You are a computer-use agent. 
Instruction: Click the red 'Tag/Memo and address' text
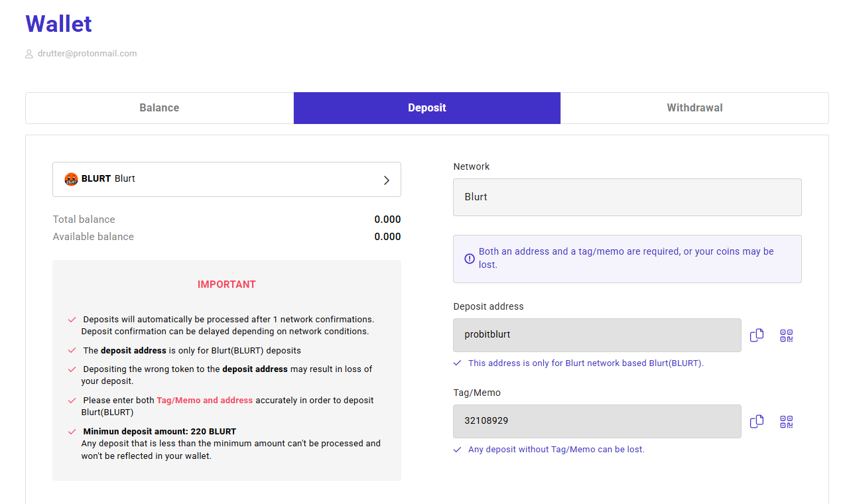pyautogui.click(x=204, y=401)
